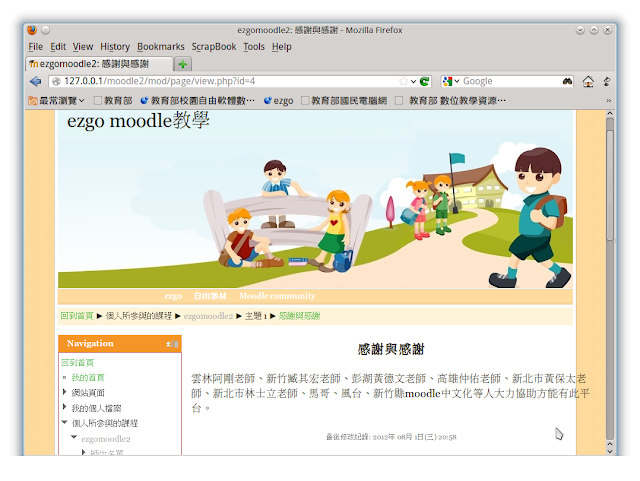
Task: Open the 最常瀏覽 bookmarks folder
Action: tap(56, 100)
